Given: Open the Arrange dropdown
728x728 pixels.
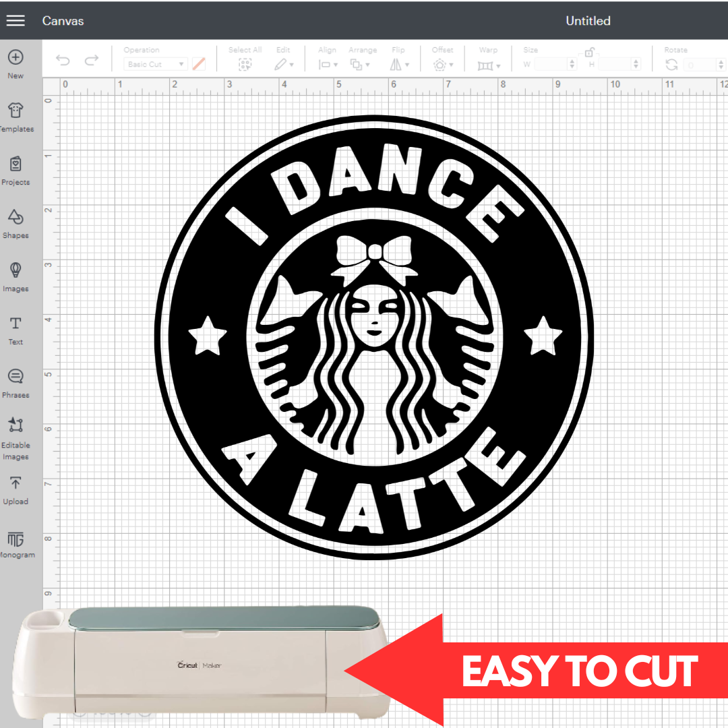Looking at the screenshot, I should (360, 65).
